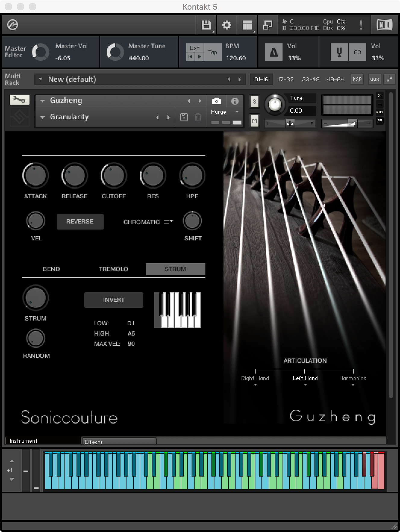Viewport: 400px width, 532px height.
Task: Switch to rack page 33-48
Action: [x=311, y=79]
